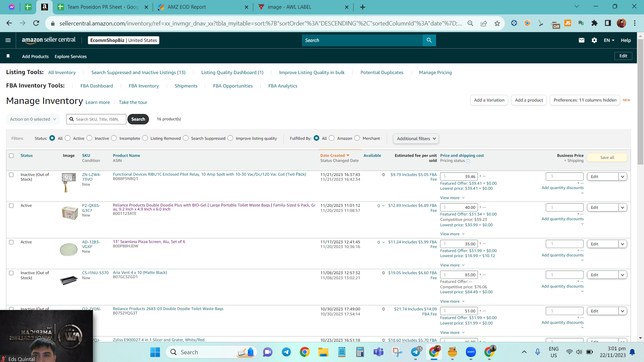Tick the checkbox for Double Doodie Plus row
The image size is (644, 362).
click(11, 206)
